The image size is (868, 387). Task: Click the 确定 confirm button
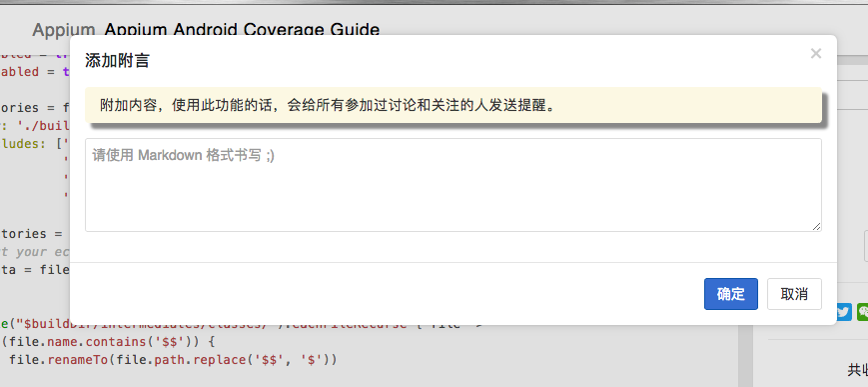pyautogui.click(x=731, y=294)
